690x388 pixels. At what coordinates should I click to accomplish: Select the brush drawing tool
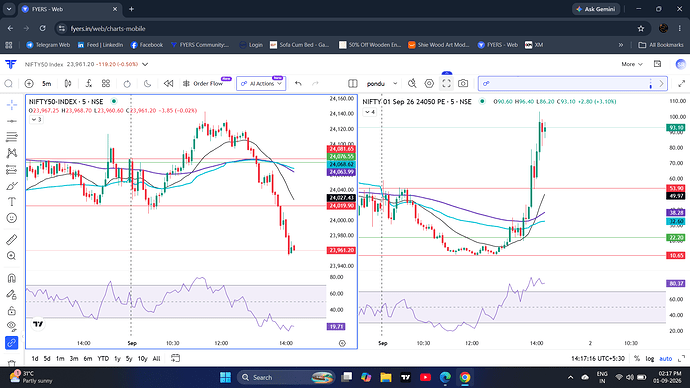point(12,186)
